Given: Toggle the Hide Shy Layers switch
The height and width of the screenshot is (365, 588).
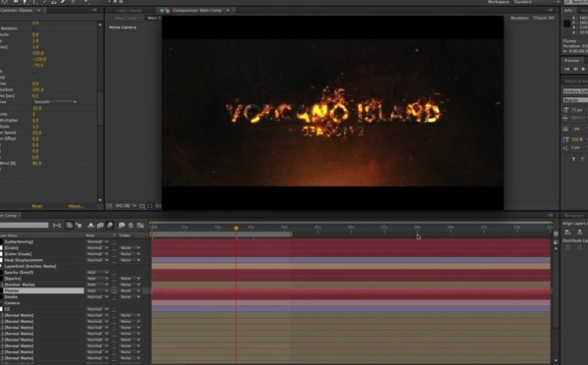Looking at the screenshot, I should click(x=91, y=226).
